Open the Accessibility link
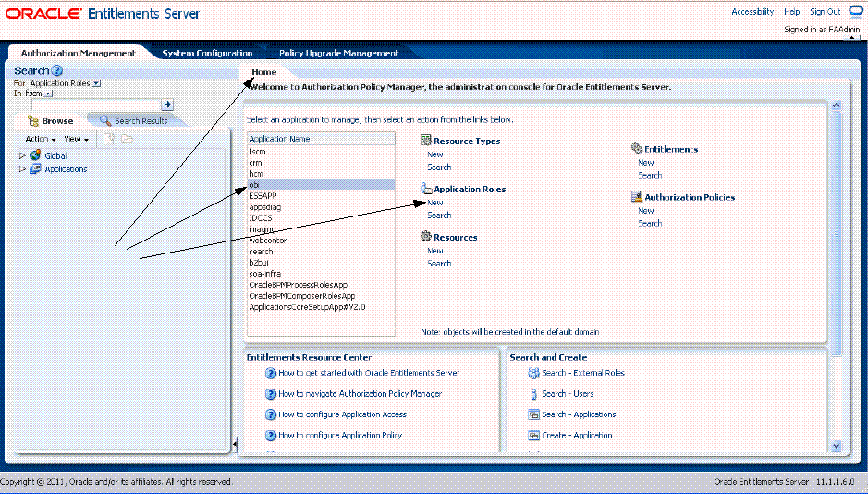This screenshot has height=494, width=868. 752,12
